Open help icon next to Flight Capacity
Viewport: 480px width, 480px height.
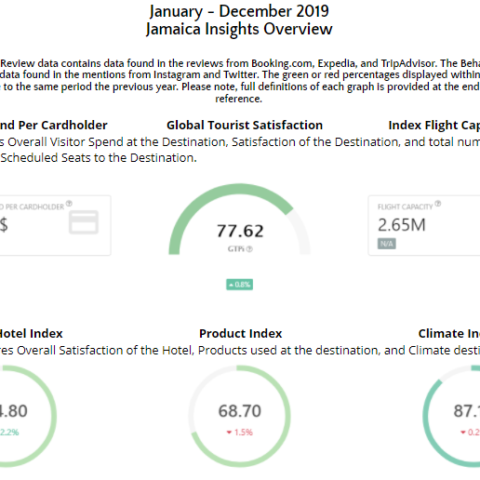point(438,203)
